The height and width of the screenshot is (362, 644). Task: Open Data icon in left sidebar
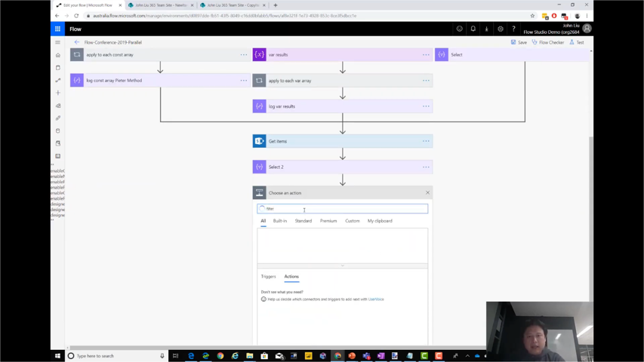[x=58, y=131]
